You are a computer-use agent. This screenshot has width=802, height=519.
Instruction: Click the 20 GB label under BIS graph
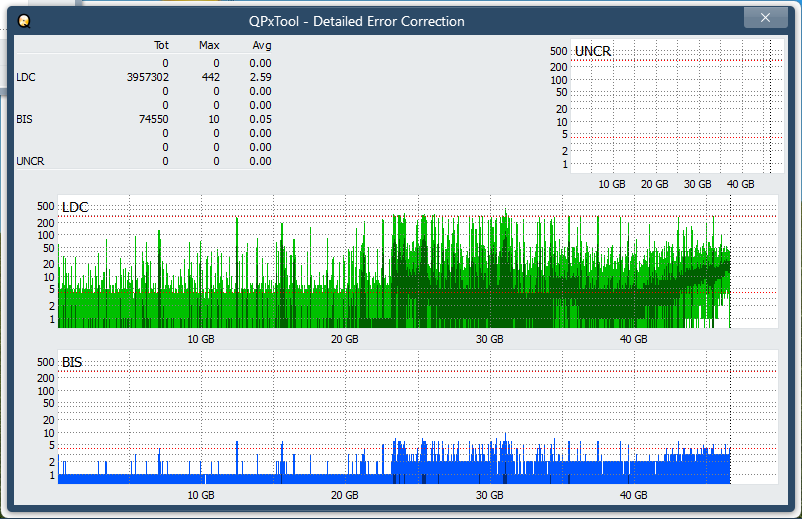(x=344, y=495)
